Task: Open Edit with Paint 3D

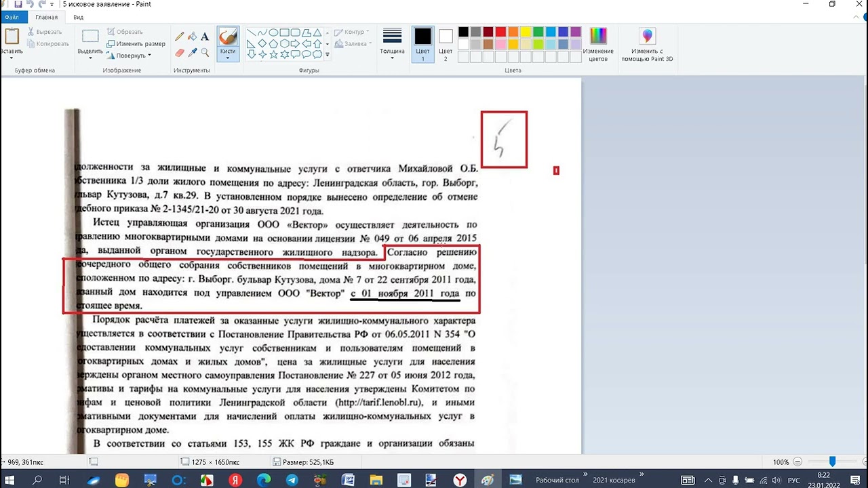Action: tap(647, 45)
